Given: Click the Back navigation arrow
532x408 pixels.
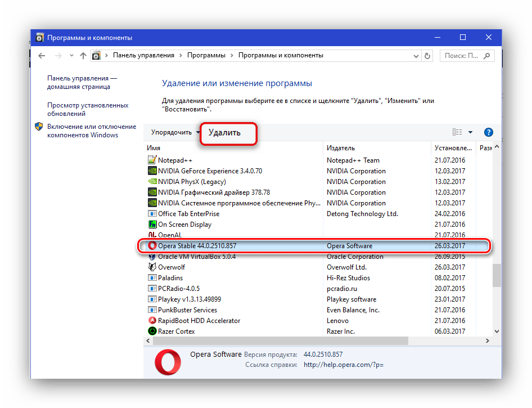Looking at the screenshot, I should (x=42, y=56).
